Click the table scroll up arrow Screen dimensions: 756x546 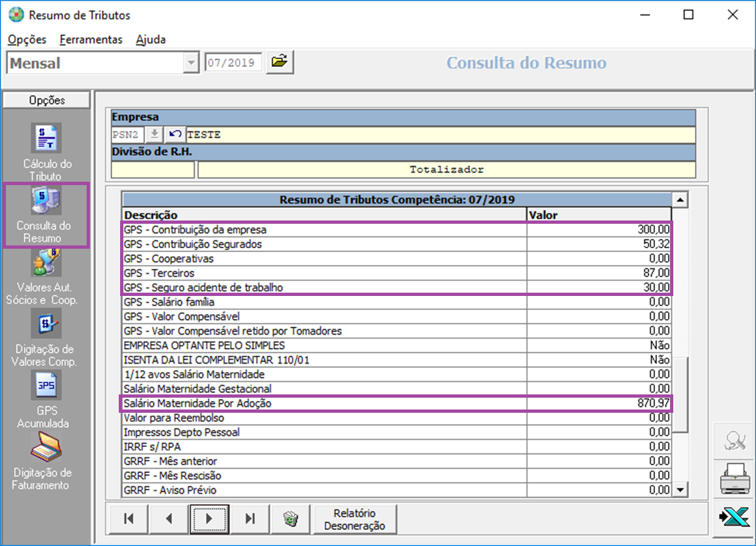coord(680,199)
